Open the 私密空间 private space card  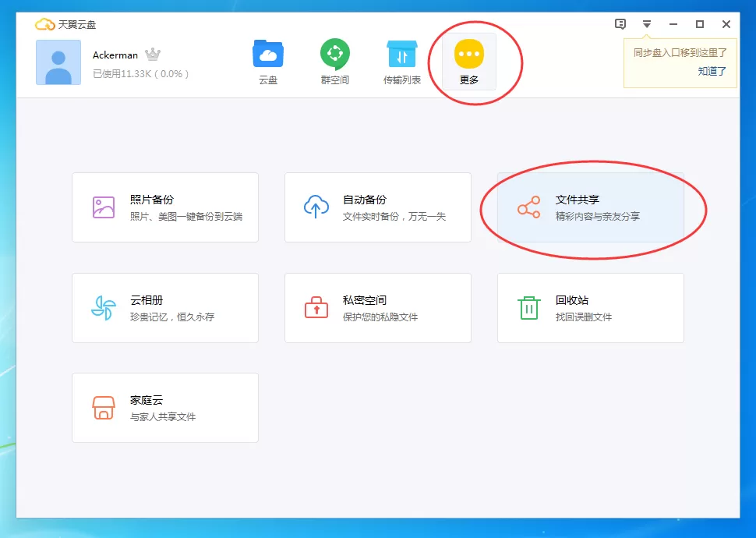tap(378, 308)
